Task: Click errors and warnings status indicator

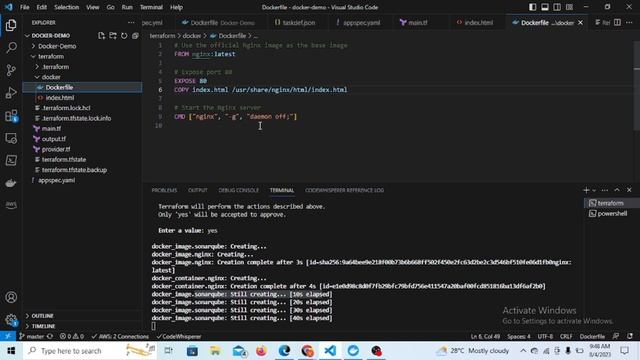Action: coord(72,336)
